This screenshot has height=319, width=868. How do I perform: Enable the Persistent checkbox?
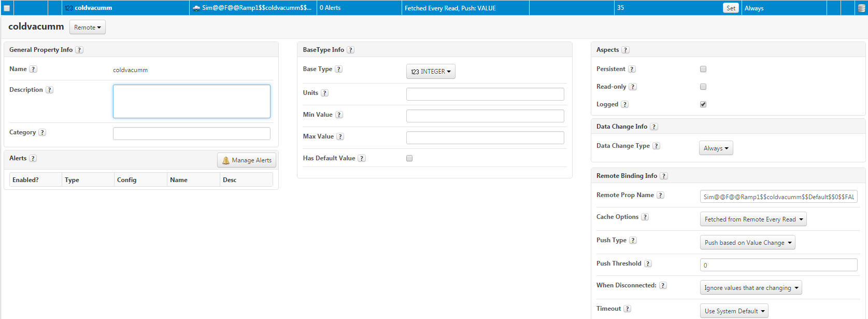coord(703,69)
